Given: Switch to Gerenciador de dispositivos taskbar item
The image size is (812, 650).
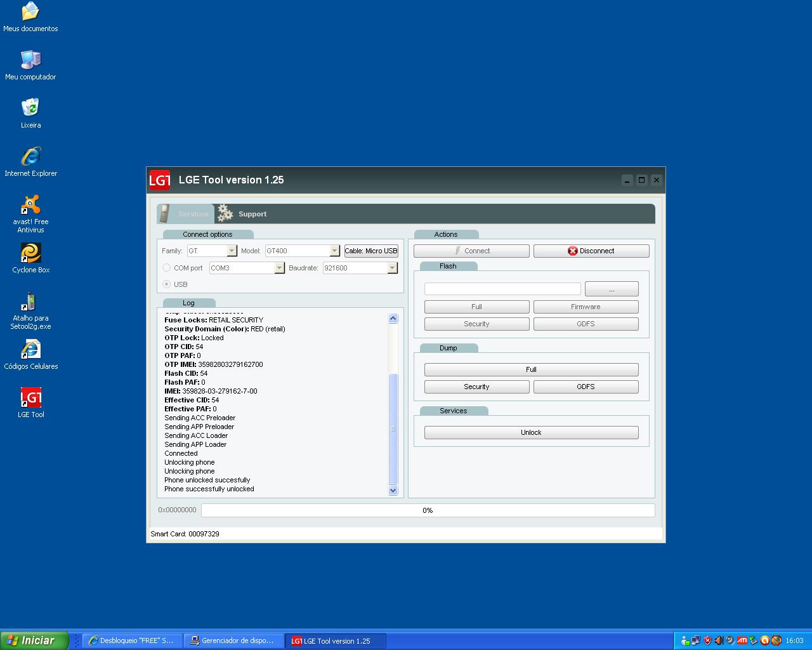Looking at the screenshot, I should tap(233, 640).
